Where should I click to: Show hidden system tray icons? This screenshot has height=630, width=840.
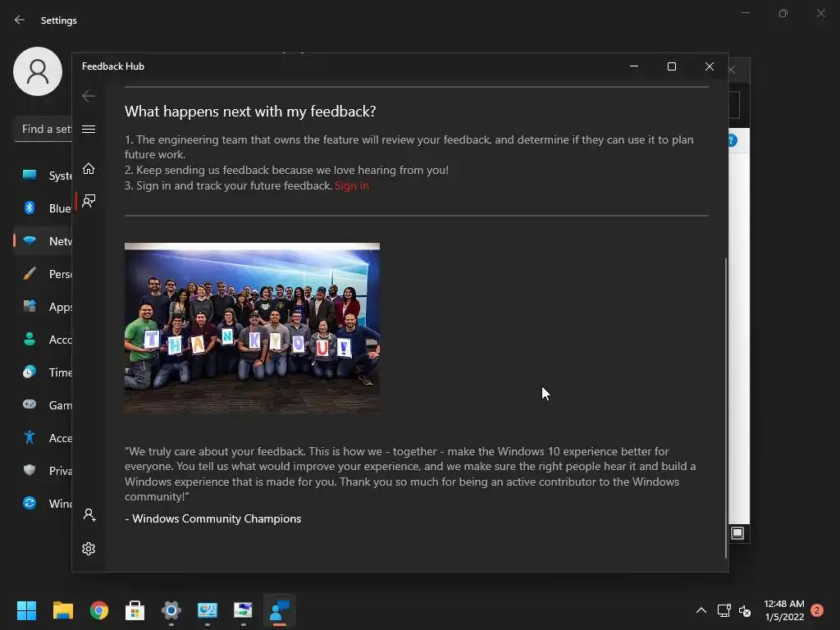coord(701,610)
